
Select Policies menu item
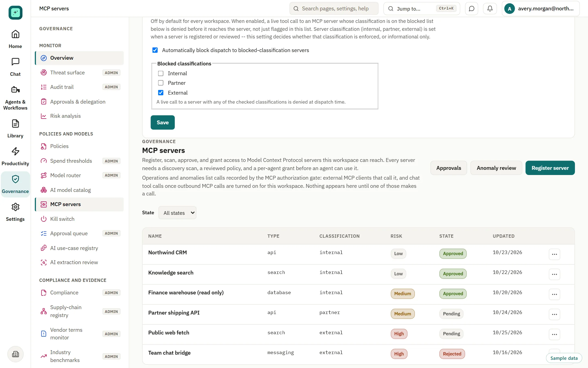[x=79, y=146]
